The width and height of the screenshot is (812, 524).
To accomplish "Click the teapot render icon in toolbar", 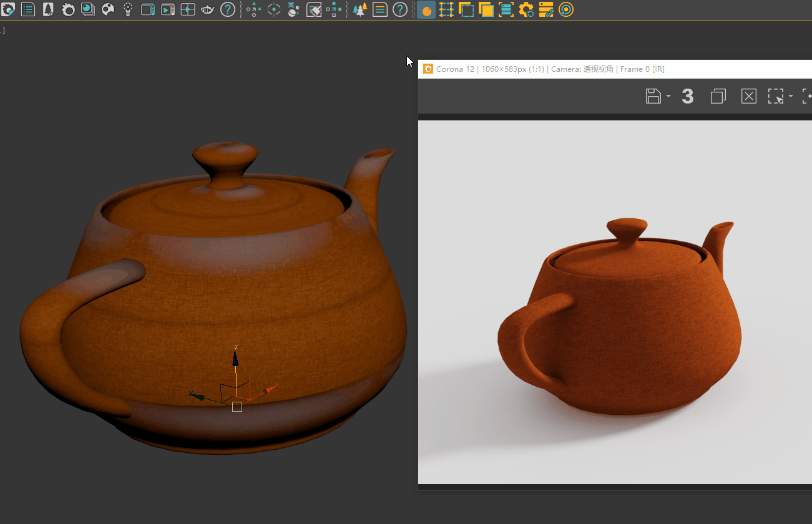I will pyautogui.click(x=208, y=9).
